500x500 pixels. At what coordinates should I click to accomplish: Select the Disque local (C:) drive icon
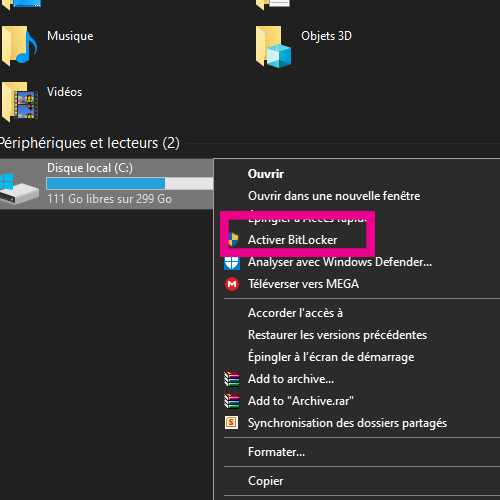(18, 188)
